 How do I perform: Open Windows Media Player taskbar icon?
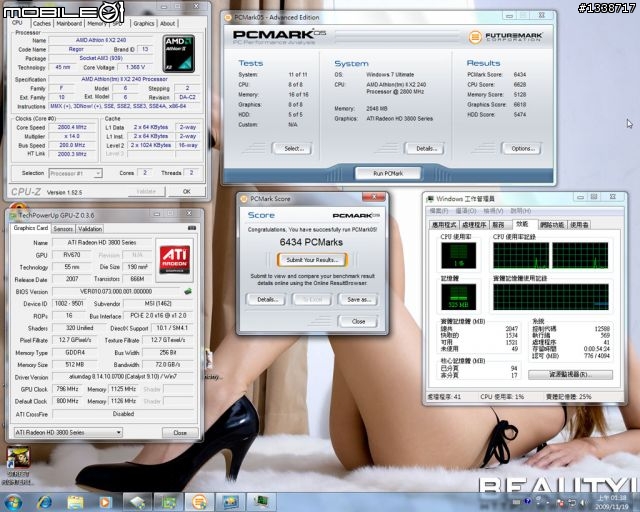tap(105, 502)
